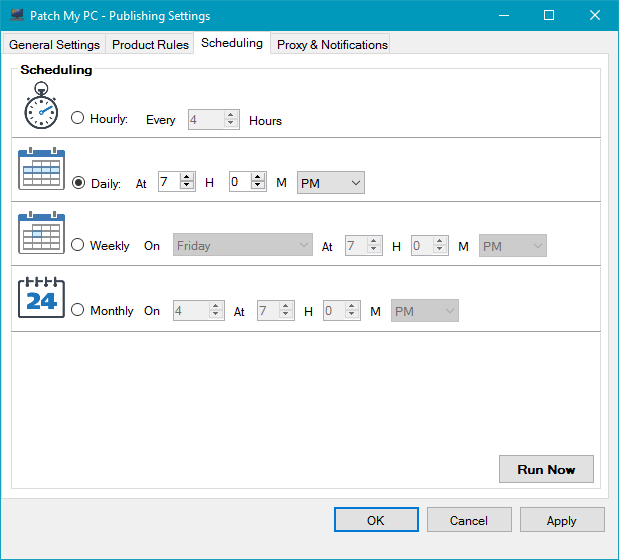Viewport: 619px width, 560px height.
Task: Increase the Monthly day with up arrow
Action: pyautogui.click(x=216, y=306)
